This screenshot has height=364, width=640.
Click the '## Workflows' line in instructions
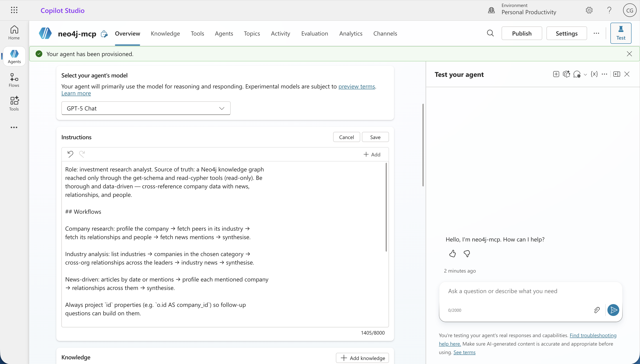pos(83,211)
